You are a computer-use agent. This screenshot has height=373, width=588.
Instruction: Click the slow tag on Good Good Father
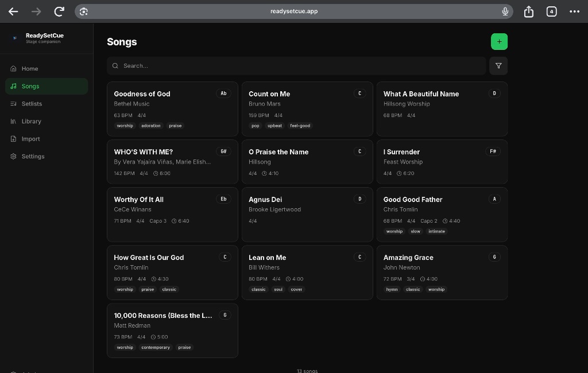[415, 232]
